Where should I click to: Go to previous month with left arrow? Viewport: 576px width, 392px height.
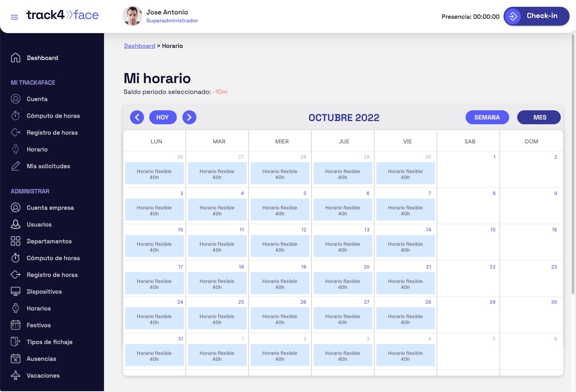(137, 117)
